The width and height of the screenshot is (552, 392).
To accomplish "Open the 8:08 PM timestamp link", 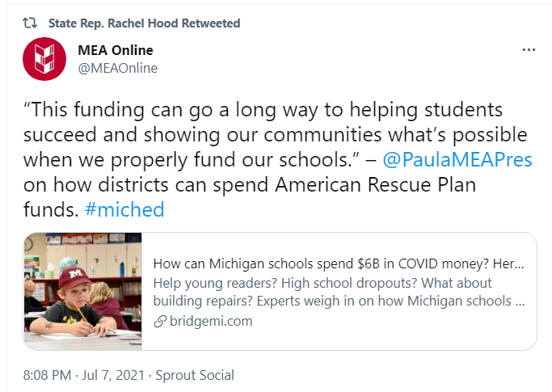I will pos(47,375).
